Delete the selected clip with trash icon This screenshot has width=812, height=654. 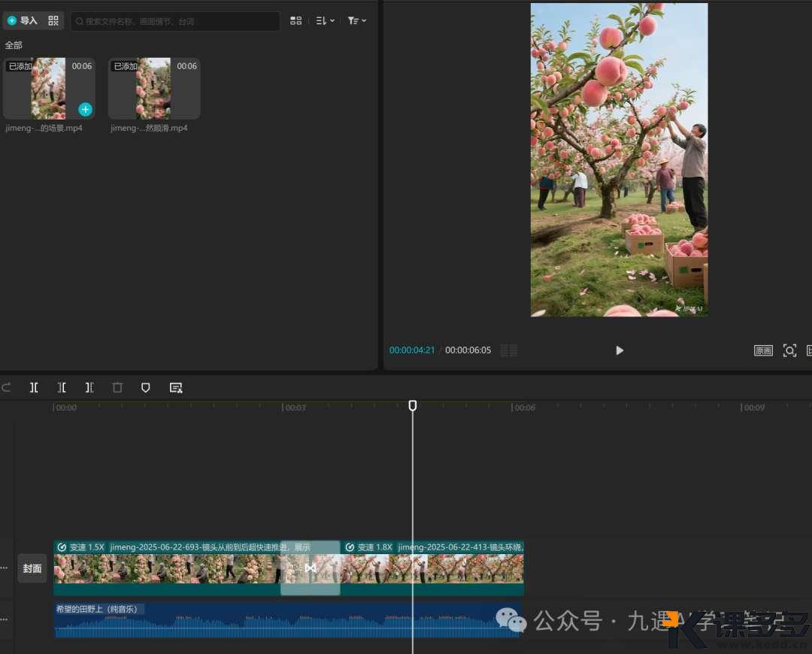pyautogui.click(x=117, y=388)
